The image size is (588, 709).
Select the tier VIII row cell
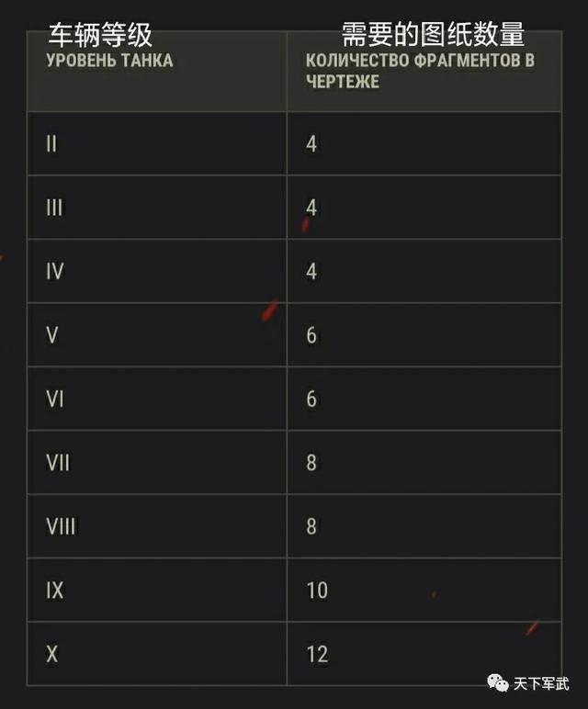click(157, 526)
